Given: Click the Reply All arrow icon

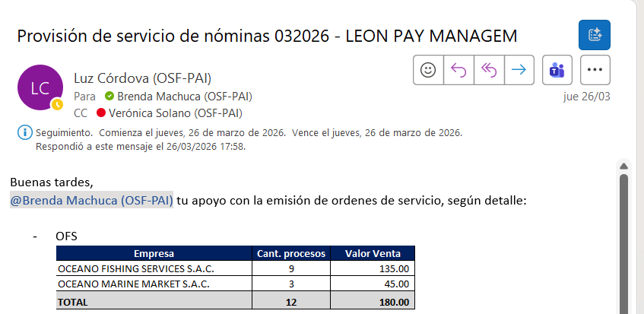Looking at the screenshot, I should (x=488, y=70).
